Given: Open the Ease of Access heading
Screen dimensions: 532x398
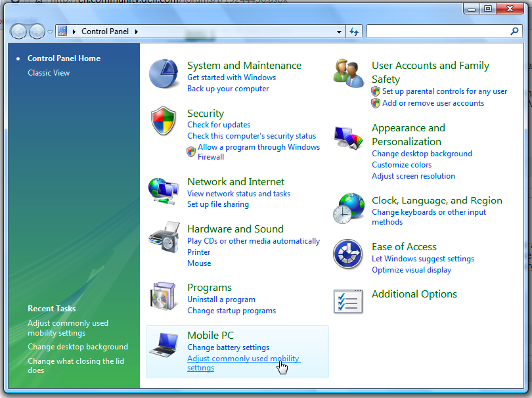Looking at the screenshot, I should [404, 247].
